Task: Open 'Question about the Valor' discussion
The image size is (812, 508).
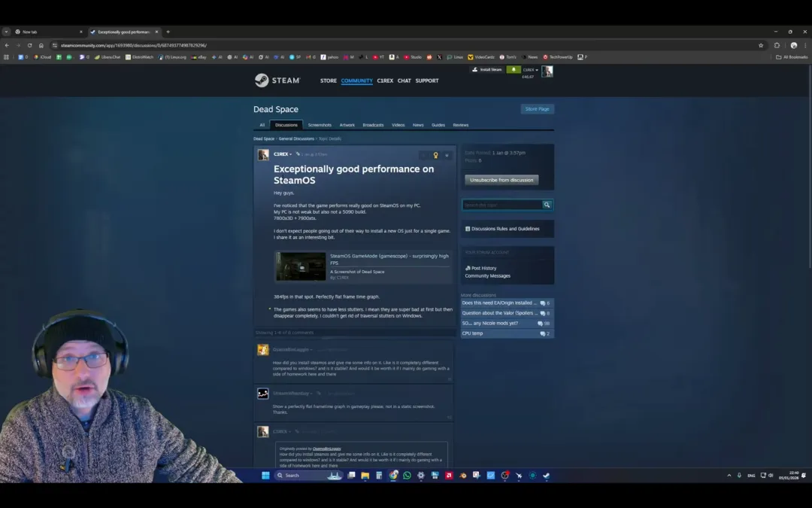Action: pos(507,313)
